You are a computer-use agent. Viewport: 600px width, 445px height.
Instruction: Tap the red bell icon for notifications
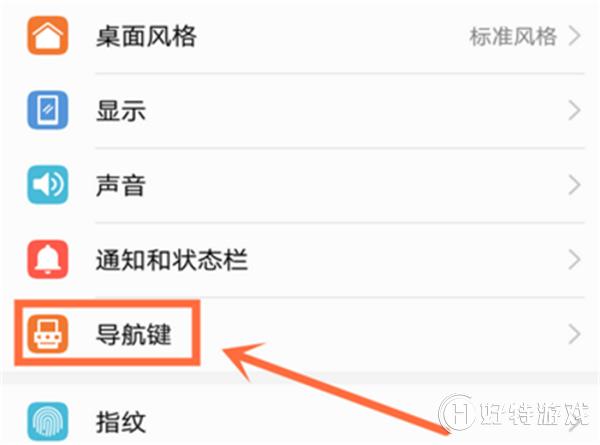[x=47, y=259]
